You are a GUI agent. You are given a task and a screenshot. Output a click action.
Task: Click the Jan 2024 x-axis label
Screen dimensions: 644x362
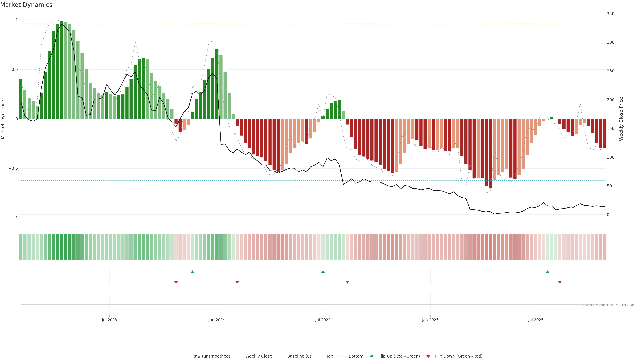pyautogui.click(x=217, y=320)
